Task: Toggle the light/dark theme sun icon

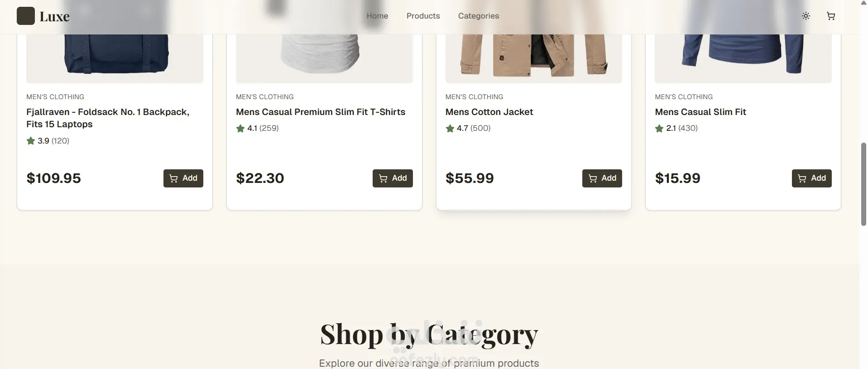Action: pos(806,16)
